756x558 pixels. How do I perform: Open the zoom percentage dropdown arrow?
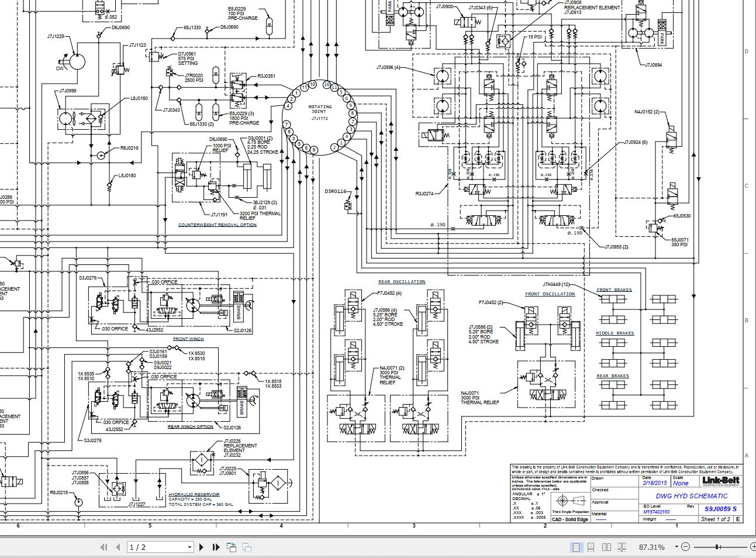(x=676, y=547)
